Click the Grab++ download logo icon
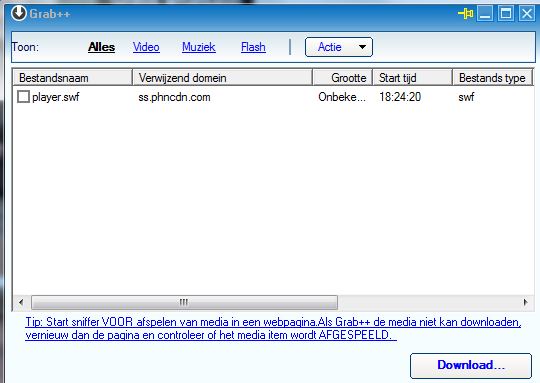The height and width of the screenshot is (383, 540). pos(19,13)
